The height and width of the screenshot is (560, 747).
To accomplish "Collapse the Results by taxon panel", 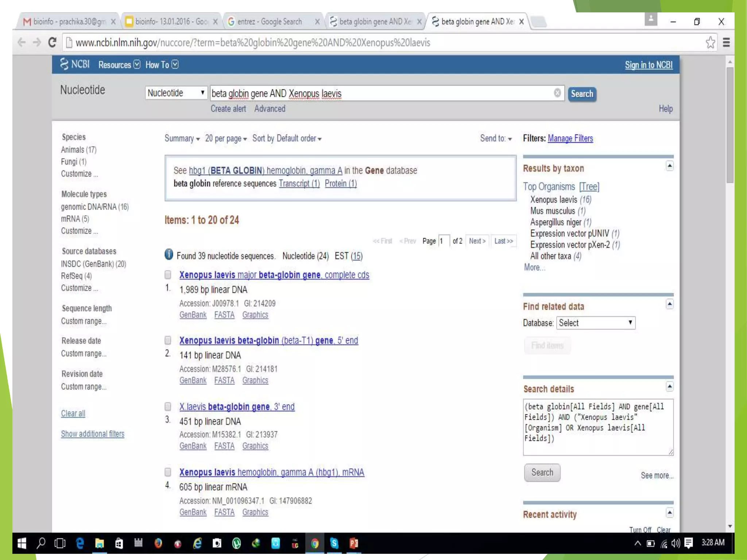I will (669, 166).
